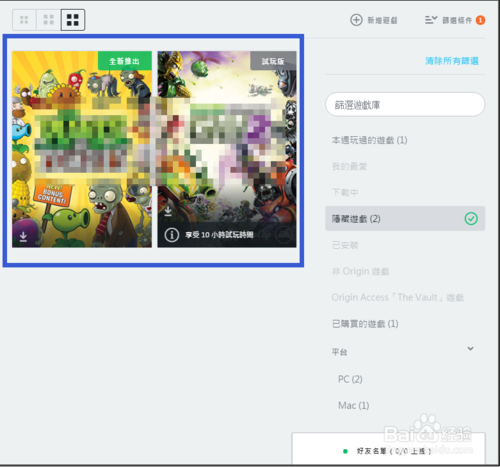Uncheck the 隱藏遊戲 (2) filter checkmark
The height and width of the screenshot is (467, 500).
tap(471, 219)
